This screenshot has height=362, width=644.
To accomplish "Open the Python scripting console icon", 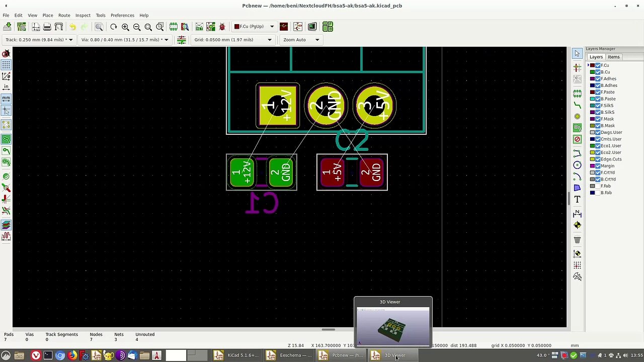I will click(312, 27).
